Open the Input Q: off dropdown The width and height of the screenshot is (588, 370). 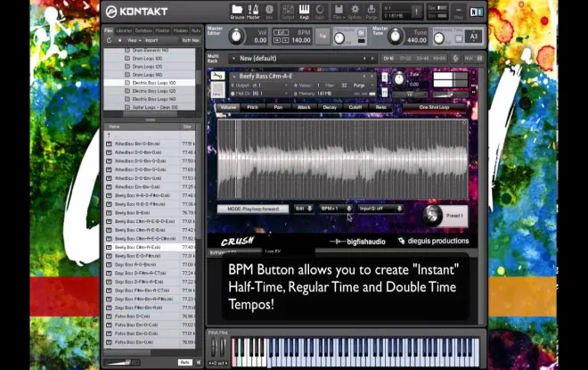(380, 209)
